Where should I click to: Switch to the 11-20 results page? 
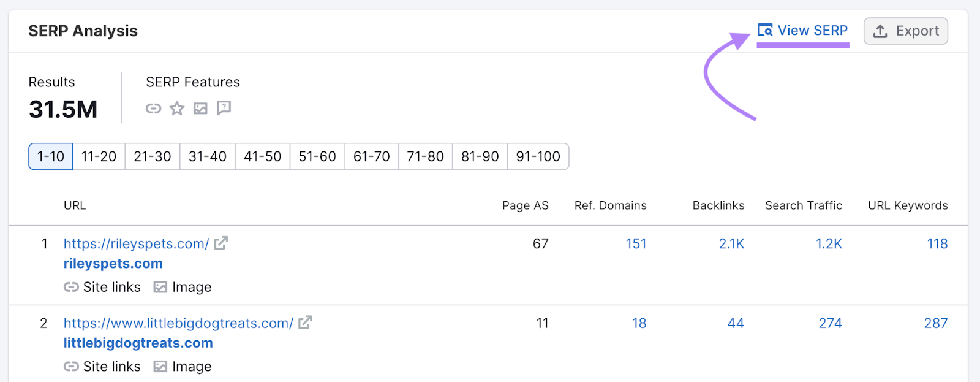[98, 156]
